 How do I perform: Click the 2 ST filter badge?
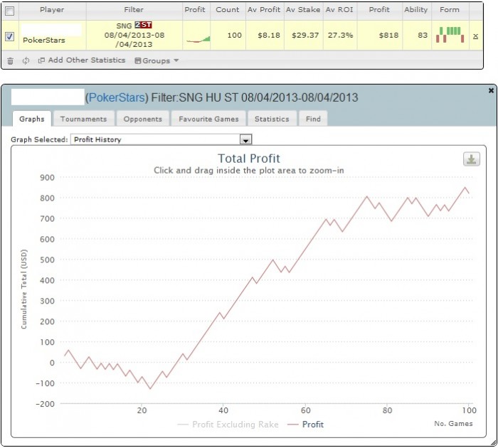(143, 25)
